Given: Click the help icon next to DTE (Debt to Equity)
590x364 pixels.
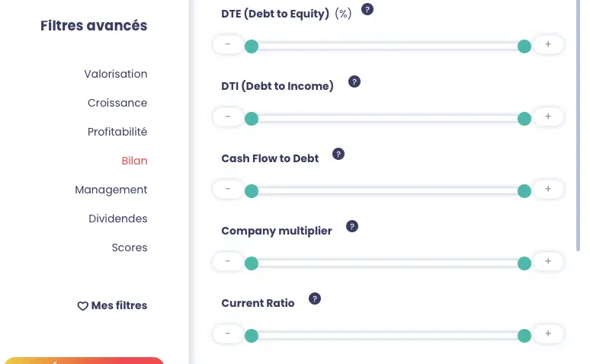Looking at the screenshot, I should point(367,10).
